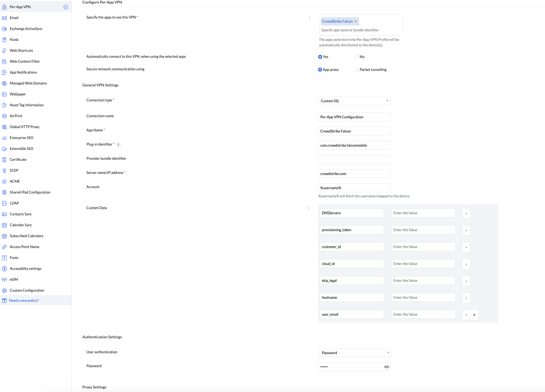
Task: Click the eSIM signal icon
Action: point(4,280)
